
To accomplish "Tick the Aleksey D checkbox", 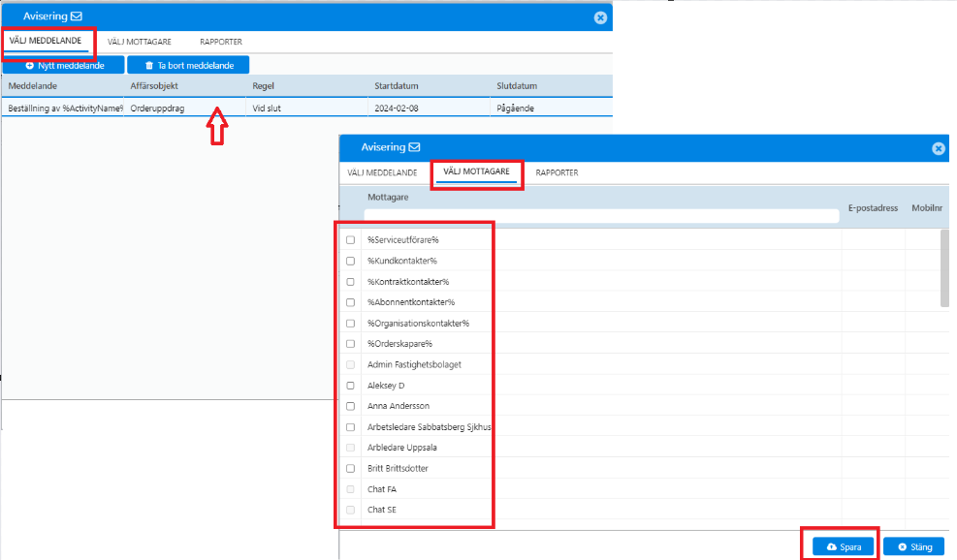I will (350, 386).
